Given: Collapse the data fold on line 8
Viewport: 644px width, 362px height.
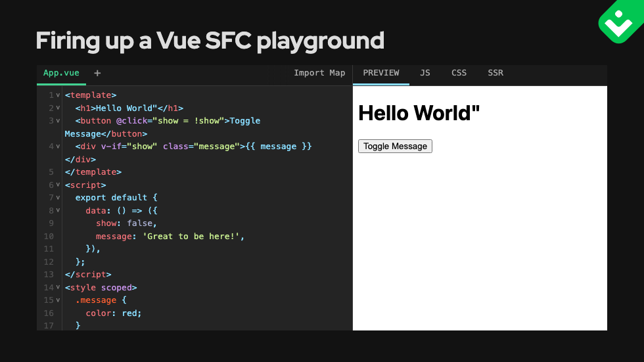Looking at the screenshot, I should [x=58, y=210].
